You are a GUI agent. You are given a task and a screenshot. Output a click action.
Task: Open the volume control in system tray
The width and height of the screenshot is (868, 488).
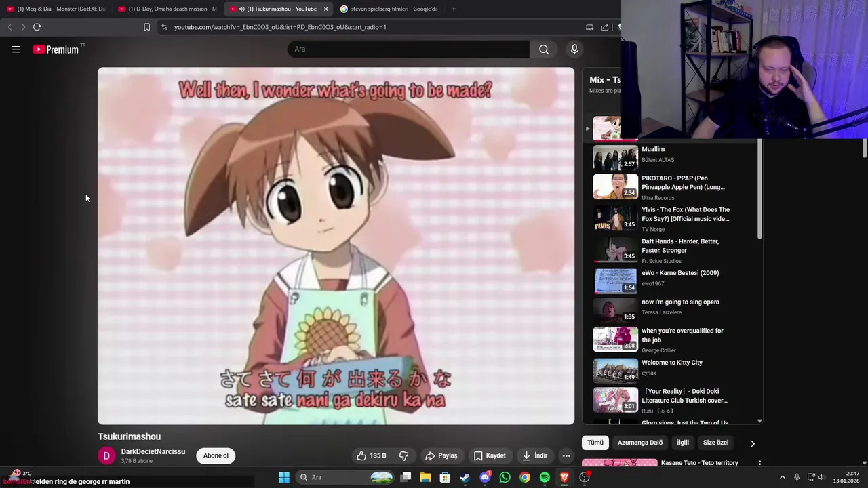pos(821,477)
